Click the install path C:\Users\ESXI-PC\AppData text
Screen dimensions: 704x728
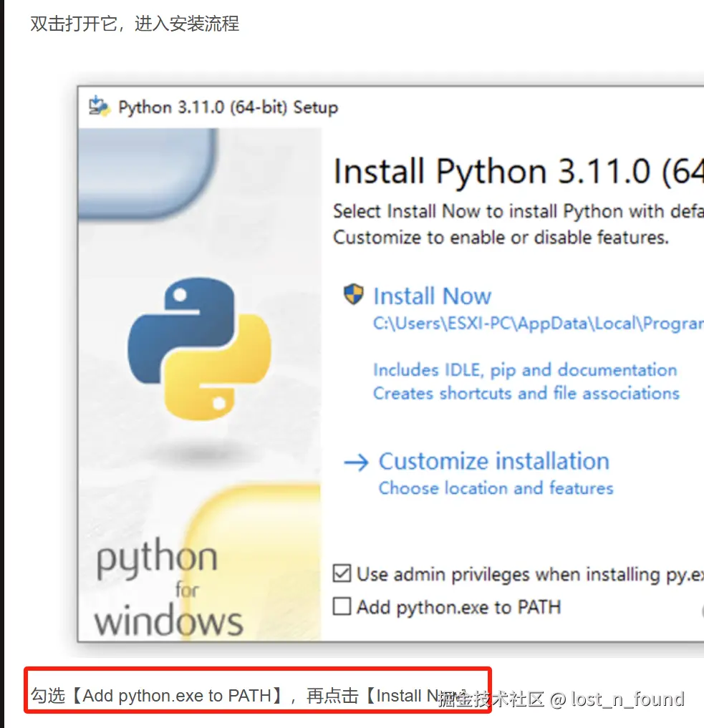pos(539,323)
